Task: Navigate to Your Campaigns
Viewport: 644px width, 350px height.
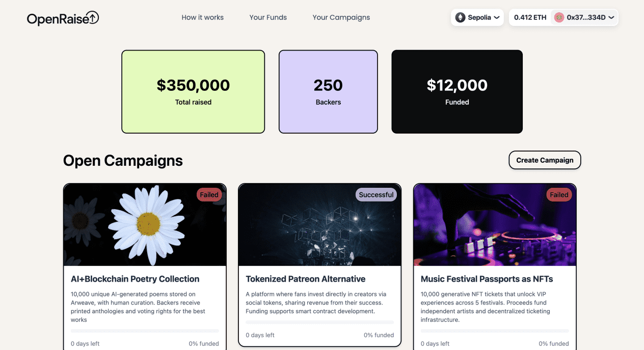Action: pyautogui.click(x=341, y=17)
